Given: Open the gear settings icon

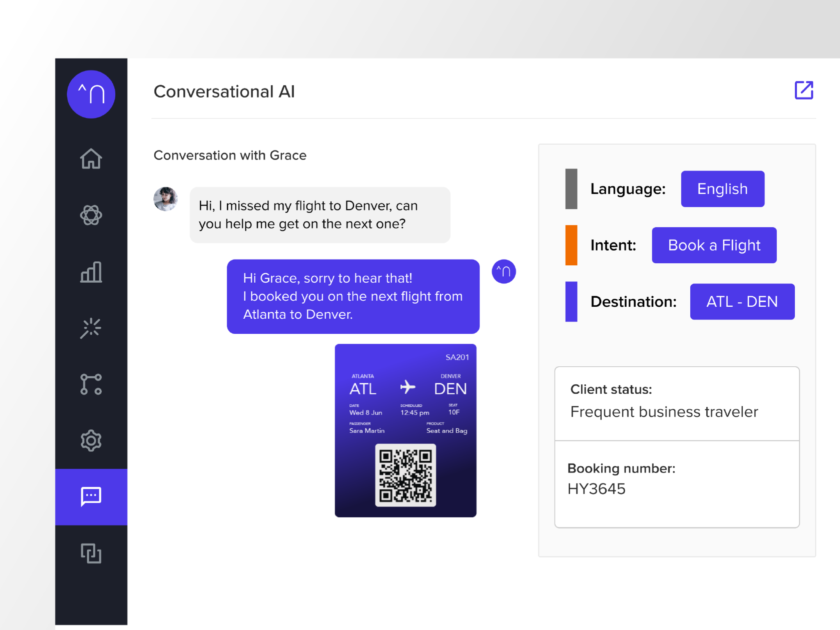Looking at the screenshot, I should 91,441.
